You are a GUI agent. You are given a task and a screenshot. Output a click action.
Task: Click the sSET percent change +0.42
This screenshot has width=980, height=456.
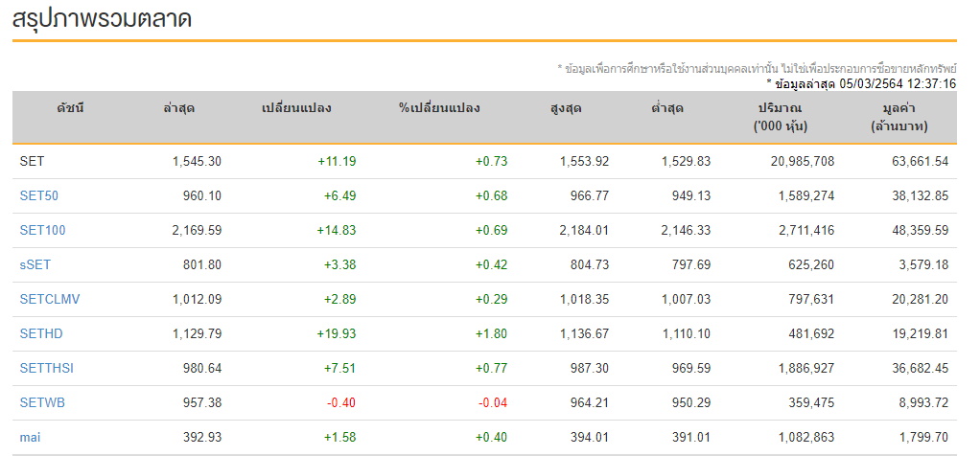tap(491, 264)
